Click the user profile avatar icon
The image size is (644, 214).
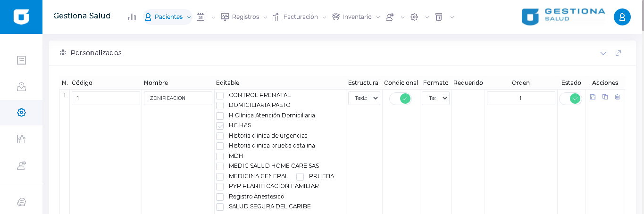point(622,17)
